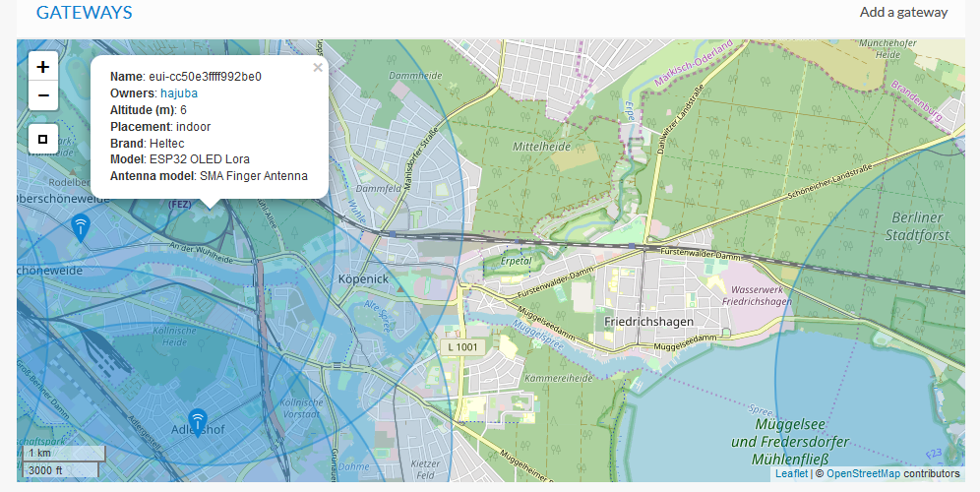This screenshot has height=492, width=980.
Task: Click Erpetal label on map
Action: click(x=517, y=262)
